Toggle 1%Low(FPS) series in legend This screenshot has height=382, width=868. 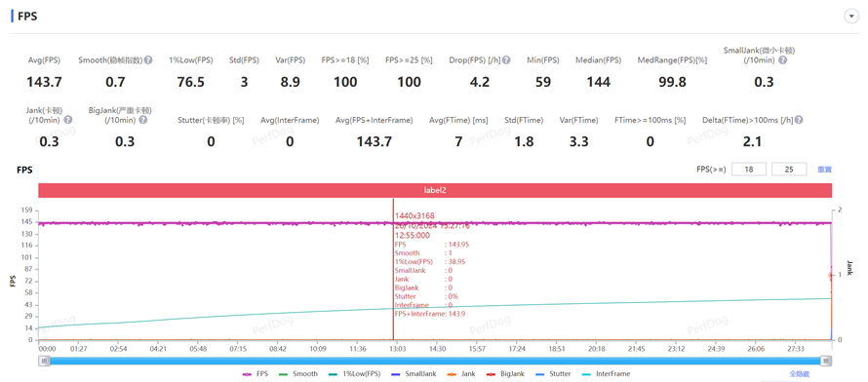(x=354, y=374)
